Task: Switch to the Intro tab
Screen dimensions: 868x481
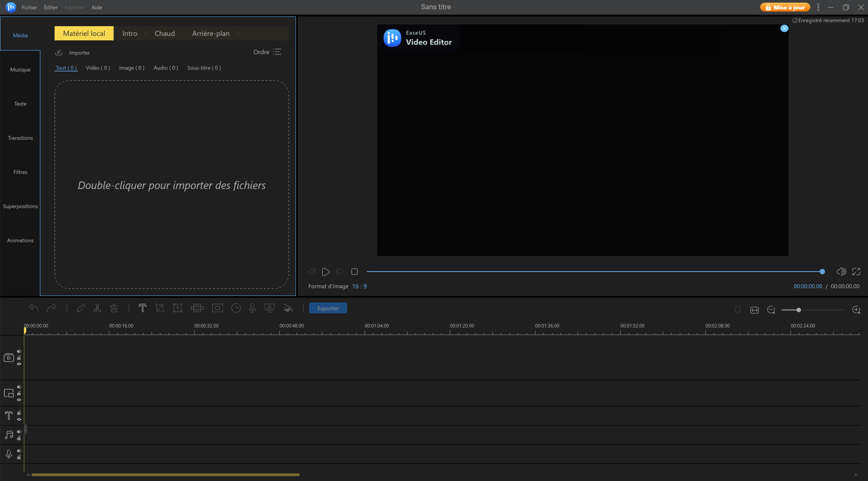Action: pos(130,33)
